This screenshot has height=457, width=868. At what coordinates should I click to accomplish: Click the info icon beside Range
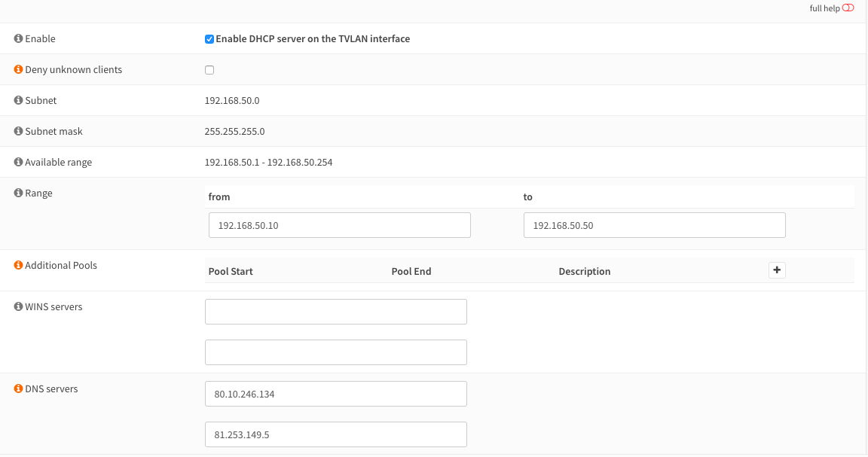(x=18, y=193)
